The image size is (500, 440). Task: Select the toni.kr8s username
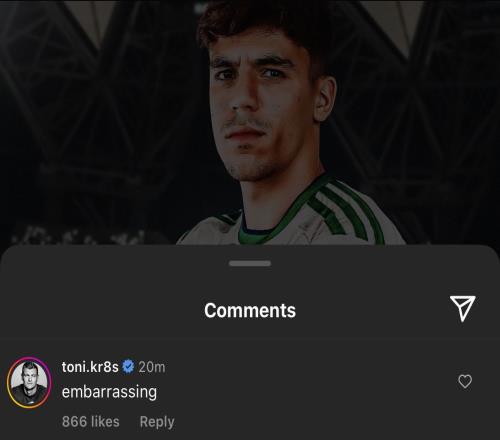coord(90,367)
